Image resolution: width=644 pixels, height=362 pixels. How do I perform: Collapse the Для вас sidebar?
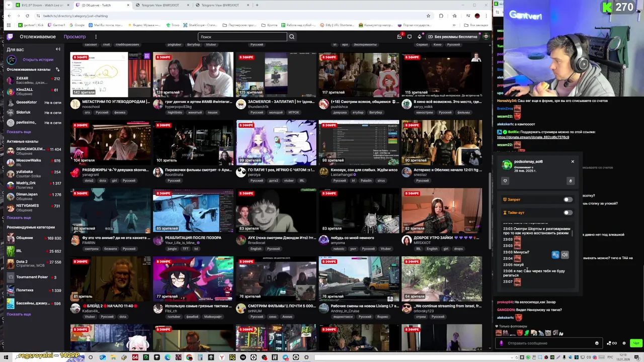(58, 49)
